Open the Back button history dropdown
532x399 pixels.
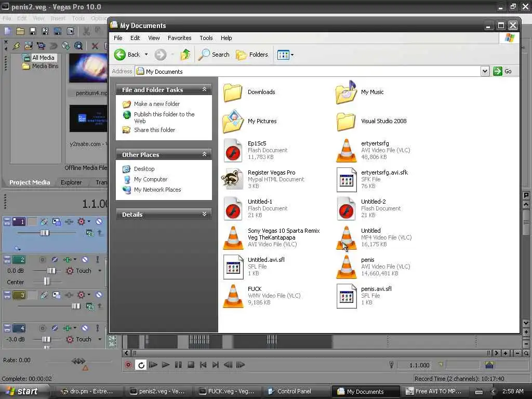pyautogui.click(x=146, y=55)
